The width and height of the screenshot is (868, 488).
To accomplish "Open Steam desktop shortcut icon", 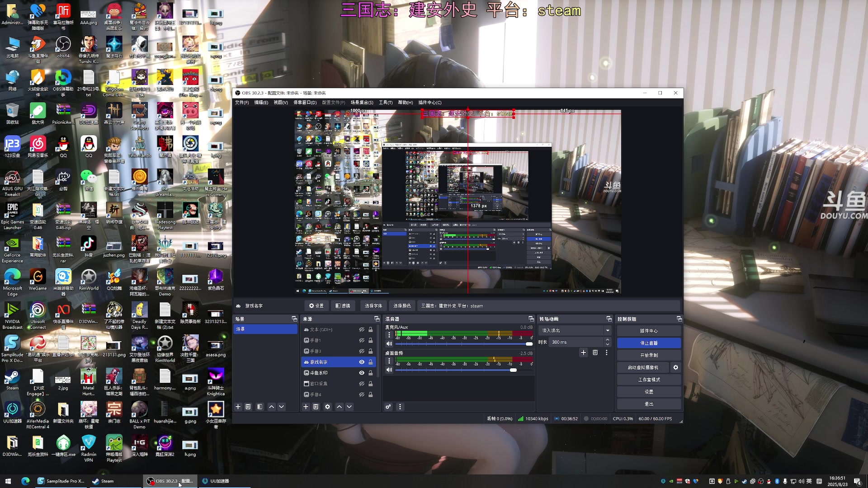I will click(x=12, y=380).
